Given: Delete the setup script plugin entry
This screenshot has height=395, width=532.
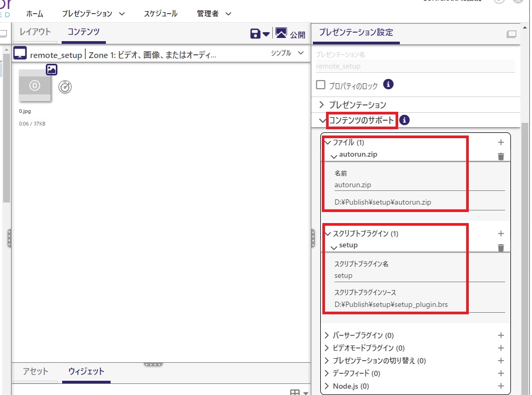Looking at the screenshot, I should 500,247.
